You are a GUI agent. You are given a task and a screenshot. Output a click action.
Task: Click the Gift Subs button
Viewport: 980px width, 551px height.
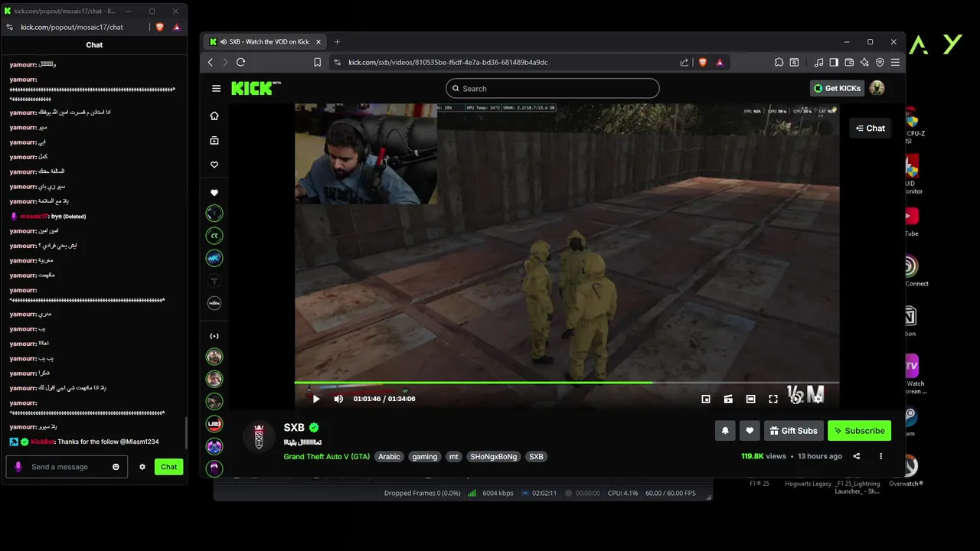tap(793, 431)
